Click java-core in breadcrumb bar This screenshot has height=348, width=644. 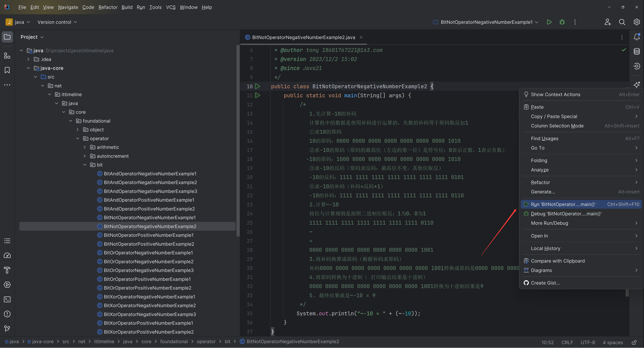pos(41,341)
